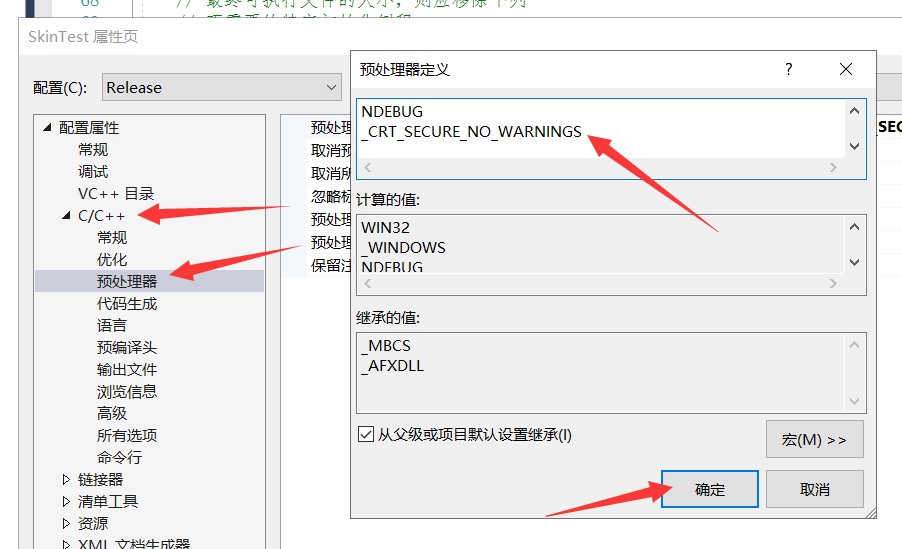Click the NDEBUG line in the edit box
The image size is (902, 549).
click(x=392, y=111)
